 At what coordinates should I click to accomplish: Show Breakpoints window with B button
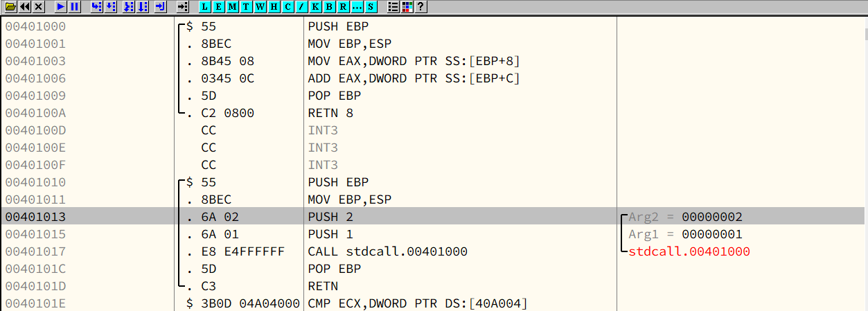[x=330, y=7]
